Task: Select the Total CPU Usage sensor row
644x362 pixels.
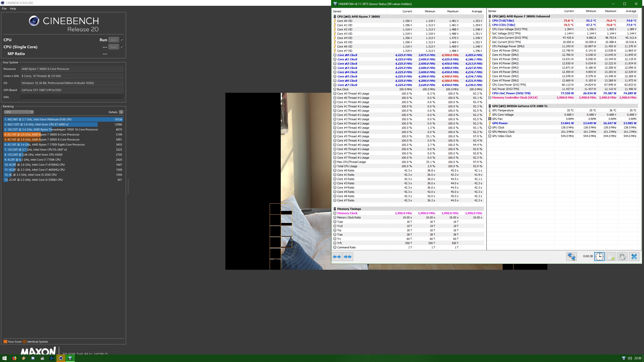Action: click(x=408, y=166)
